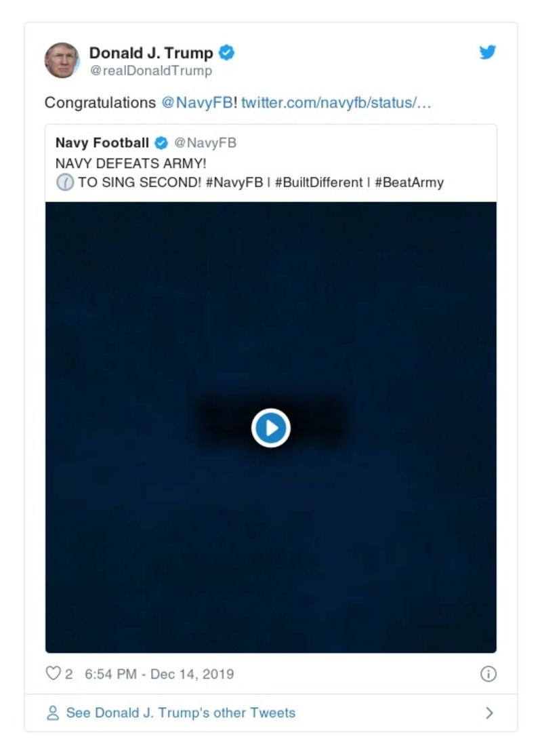Expand the chevron arrow for other Tweets
Screen dimensions: 542x756
tap(489, 713)
